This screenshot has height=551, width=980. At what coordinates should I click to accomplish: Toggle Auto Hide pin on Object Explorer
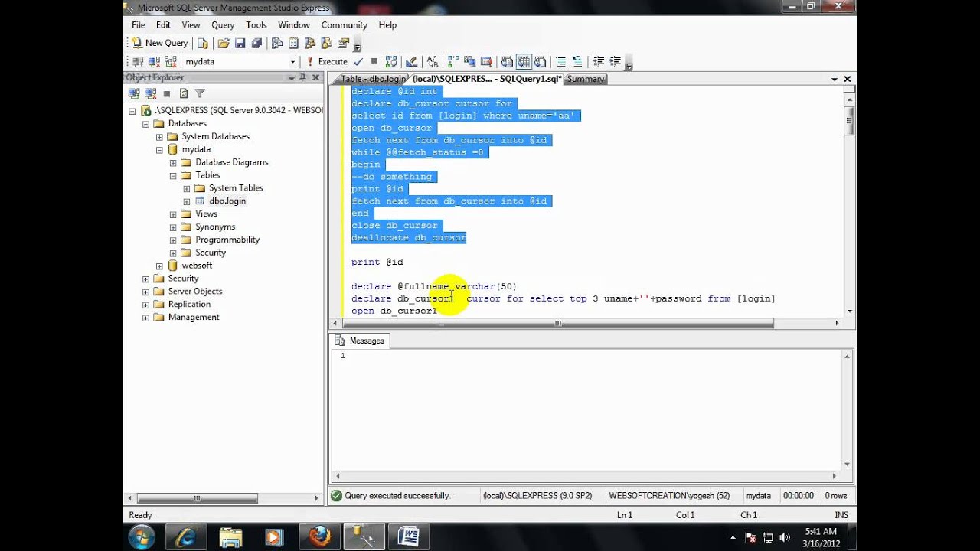pyautogui.click(x=303, y=77)
